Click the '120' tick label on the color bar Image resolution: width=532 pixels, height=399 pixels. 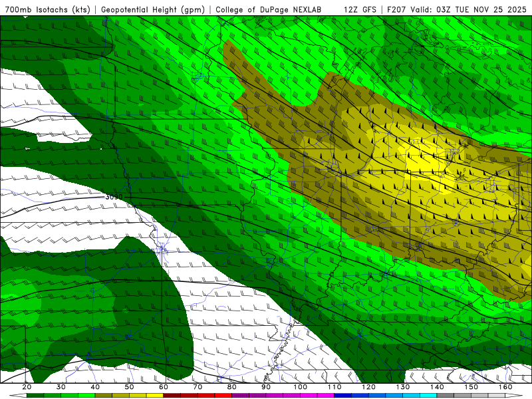369,387
